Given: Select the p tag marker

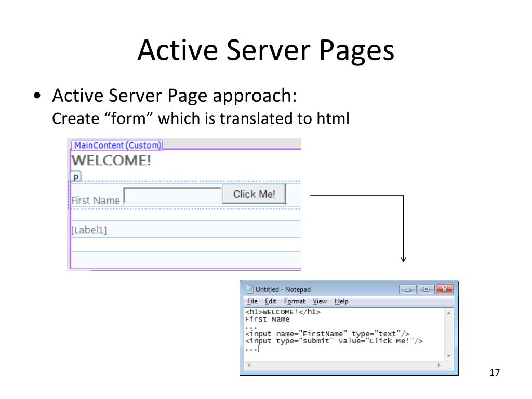Looking at the screenshot, I should [76, 177].
